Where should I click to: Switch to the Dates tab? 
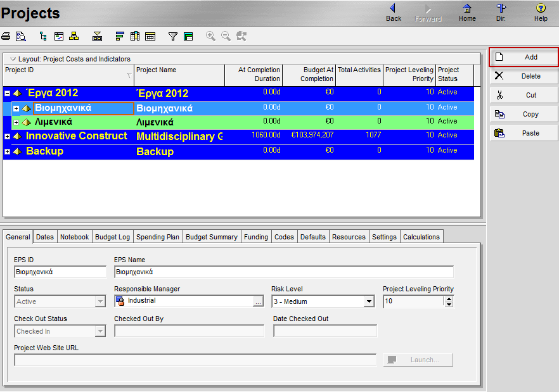coord(45,237)
